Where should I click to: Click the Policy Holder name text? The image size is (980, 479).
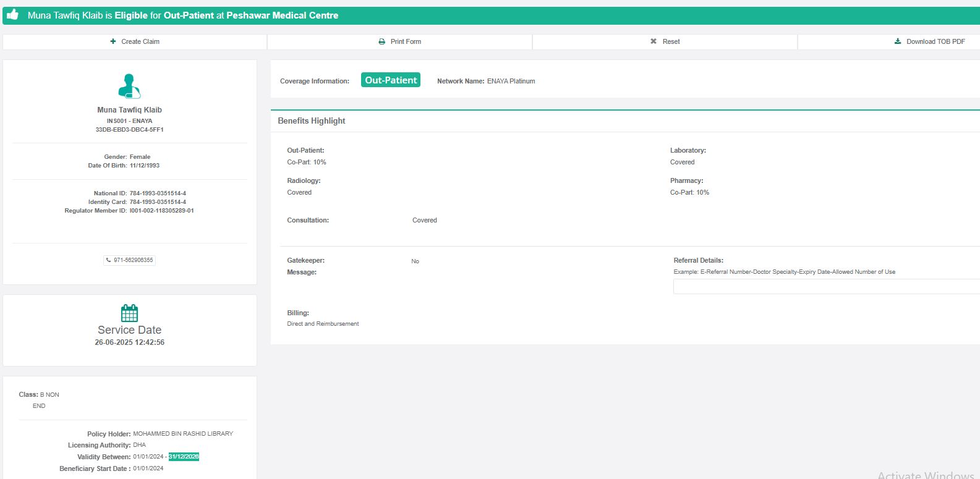point(183,434)
